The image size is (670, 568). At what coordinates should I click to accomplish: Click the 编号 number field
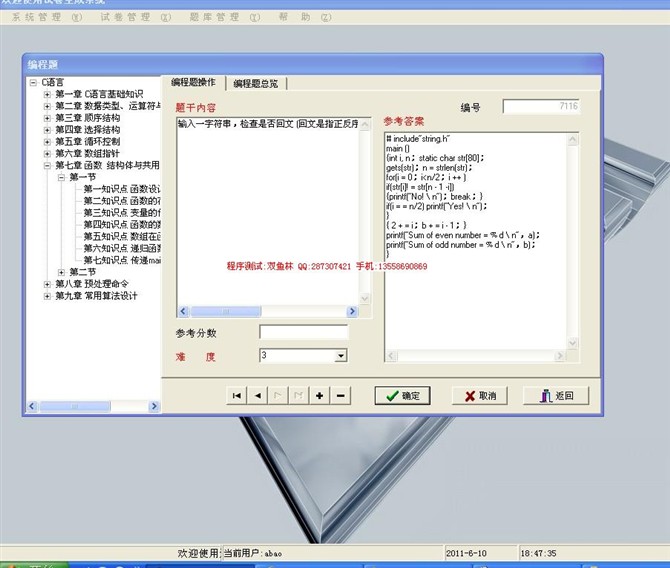(541, 106)
